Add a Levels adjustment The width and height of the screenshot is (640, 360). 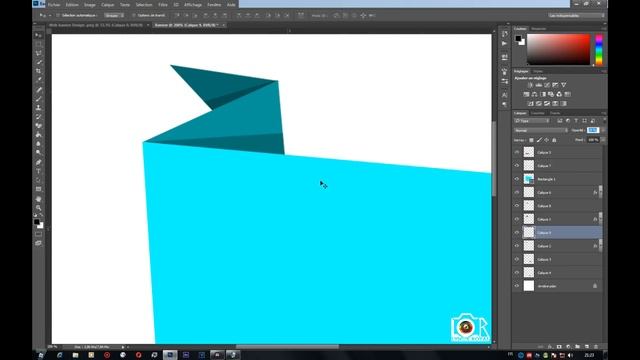538,85
